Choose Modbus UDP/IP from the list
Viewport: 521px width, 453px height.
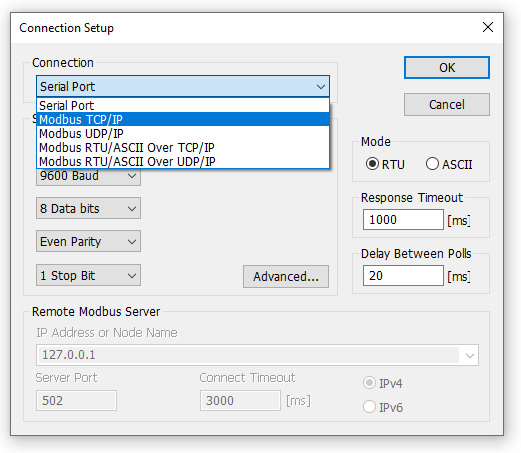point(183,133)
